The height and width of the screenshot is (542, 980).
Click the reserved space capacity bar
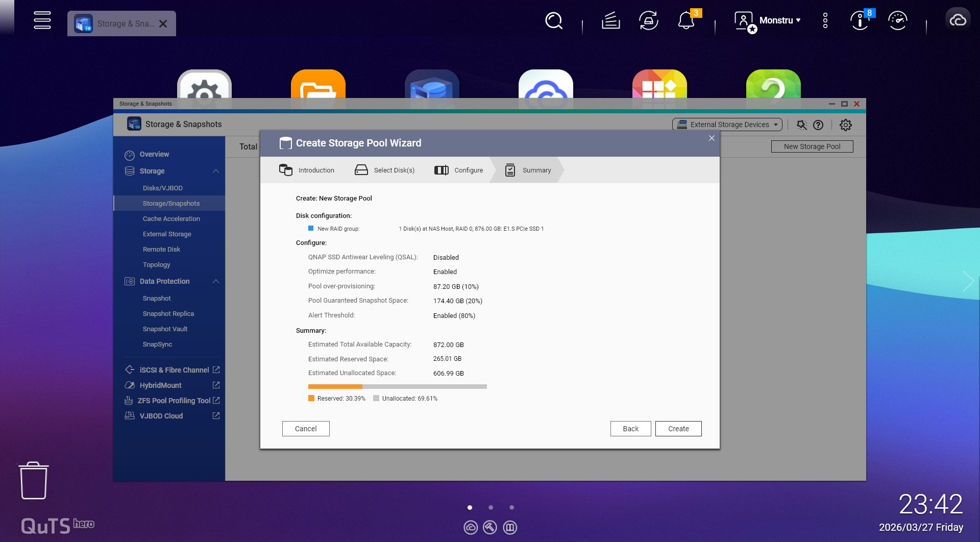click(x=335, y=387)
